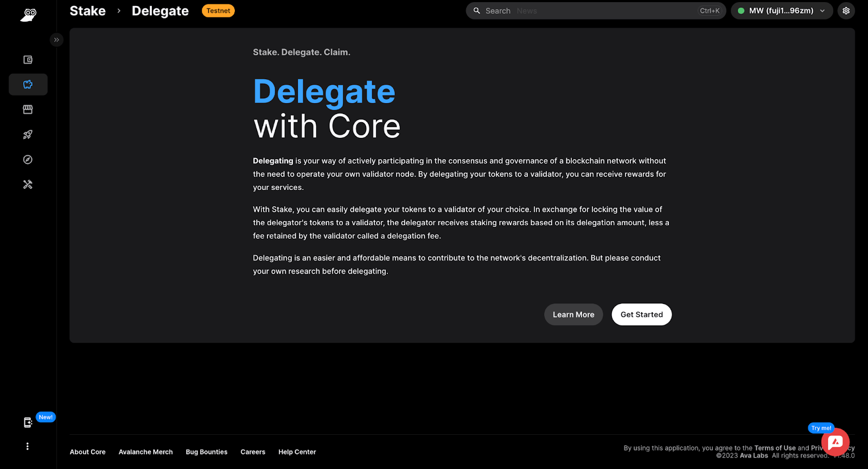Open the three-dot more menu in sidebar
Image resolution: width=868 pixels, height=469 pixels.
[28, 446]
